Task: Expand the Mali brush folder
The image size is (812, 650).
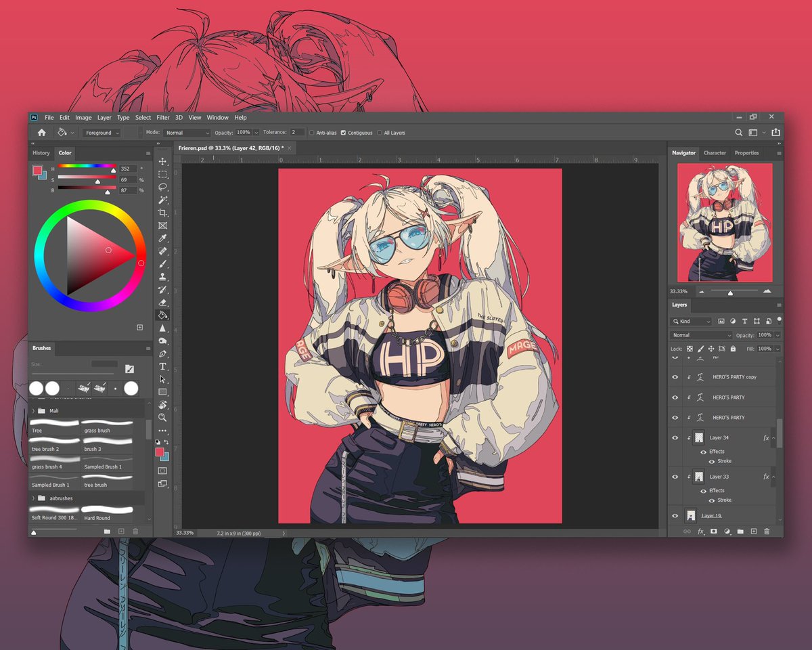Action: [x=34, y=410]
